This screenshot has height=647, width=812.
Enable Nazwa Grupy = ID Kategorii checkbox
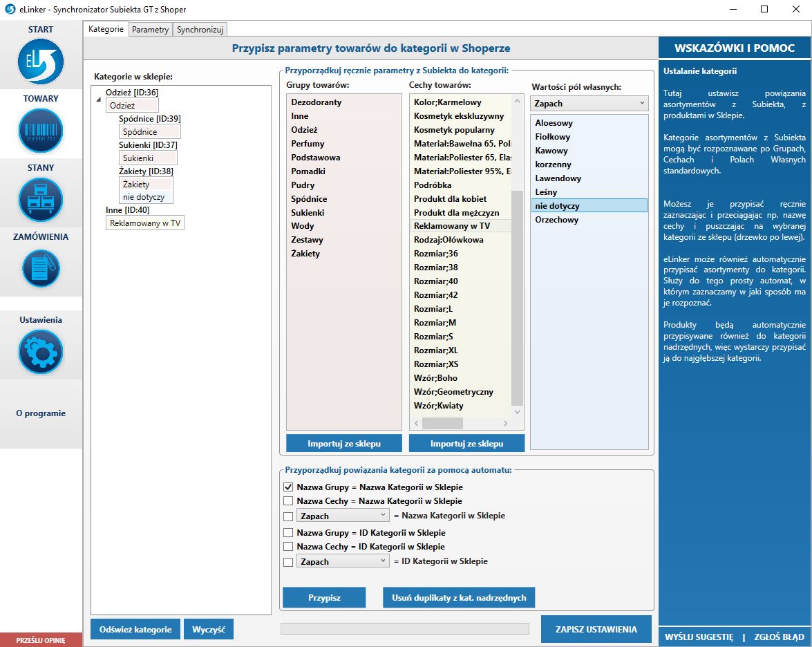point(288,533)
